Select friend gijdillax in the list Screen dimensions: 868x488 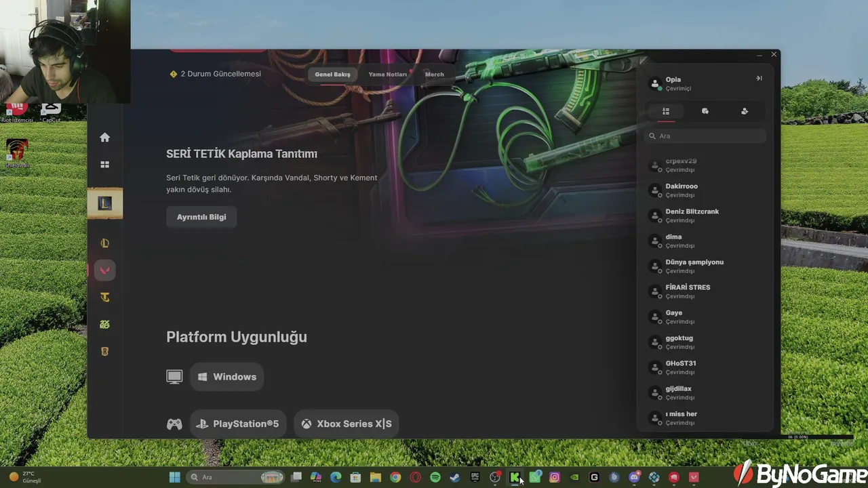[x=705, y=392]
